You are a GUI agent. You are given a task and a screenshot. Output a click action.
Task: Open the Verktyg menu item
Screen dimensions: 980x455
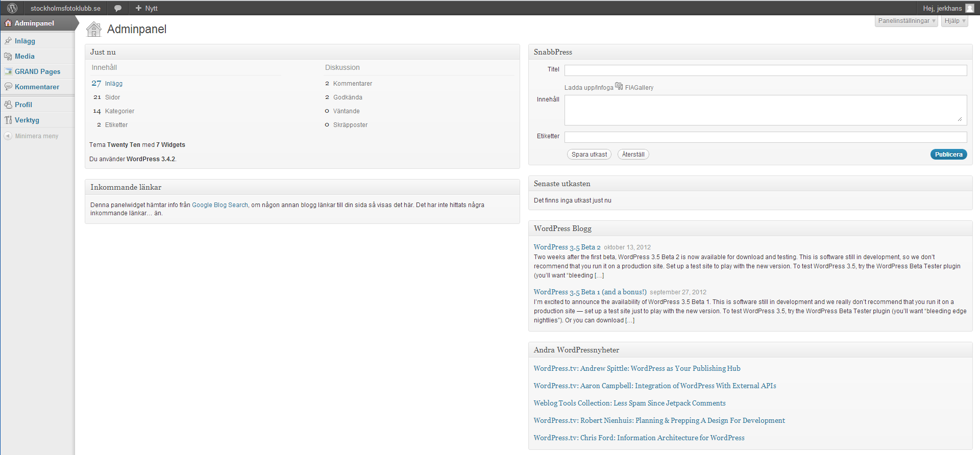coord(27,120)
